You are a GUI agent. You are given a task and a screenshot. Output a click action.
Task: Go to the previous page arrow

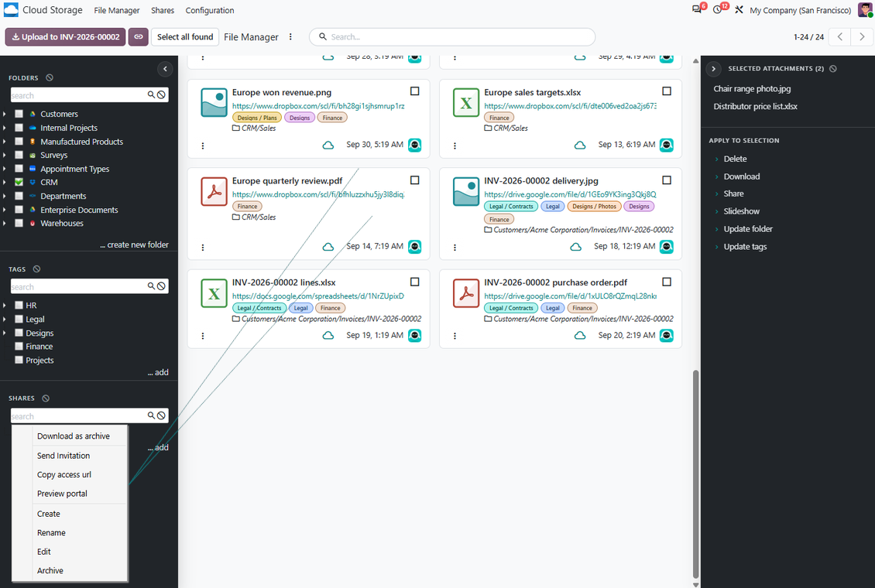[840, 37]
